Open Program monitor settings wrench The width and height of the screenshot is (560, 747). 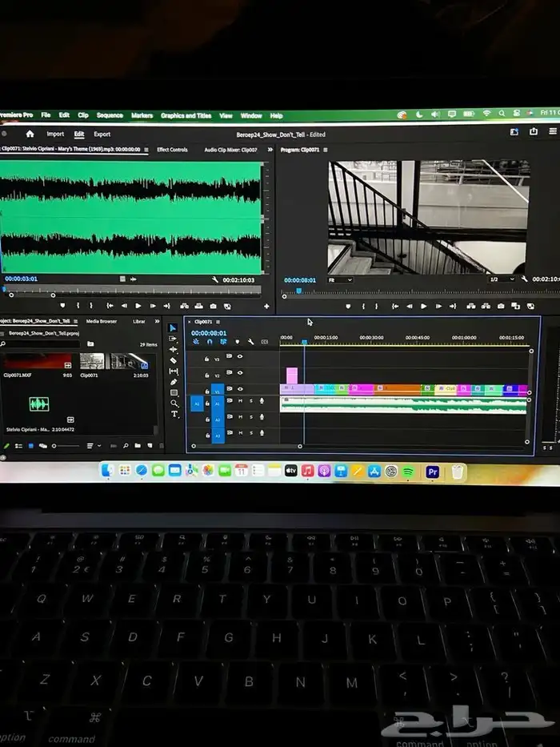[x=524, y=279]
